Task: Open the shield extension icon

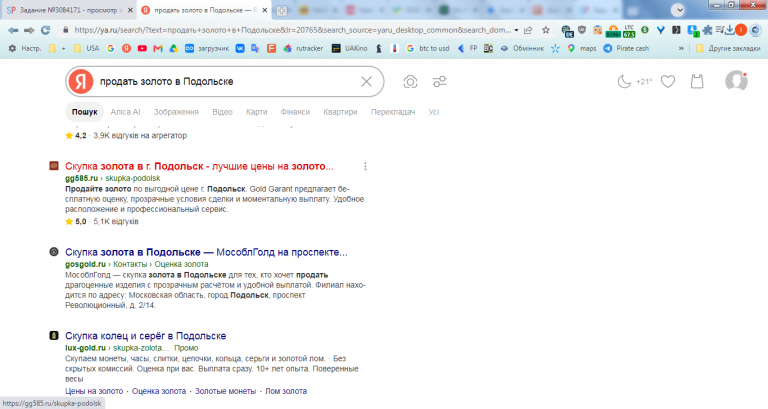Action: pyautogui.click(x=582, y=30)
